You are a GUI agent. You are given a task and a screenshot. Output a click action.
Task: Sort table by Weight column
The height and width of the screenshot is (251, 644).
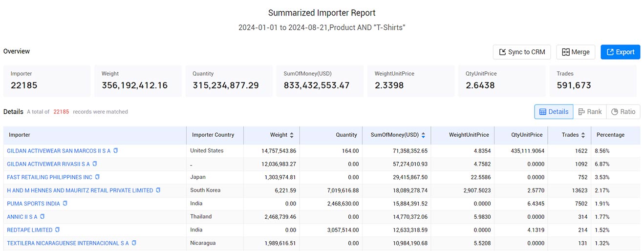pos(292,135)
